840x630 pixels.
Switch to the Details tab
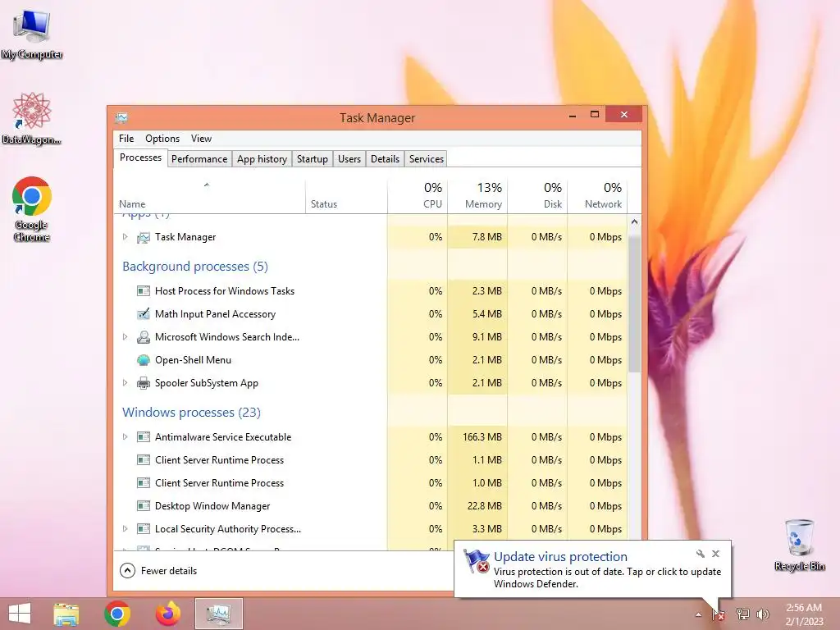point(386,159)
